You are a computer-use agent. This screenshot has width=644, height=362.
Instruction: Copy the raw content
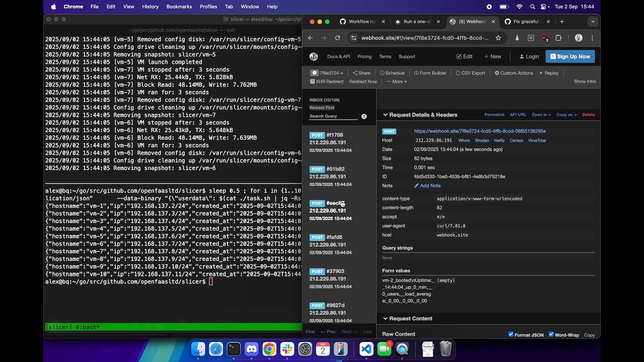[589, 335]
